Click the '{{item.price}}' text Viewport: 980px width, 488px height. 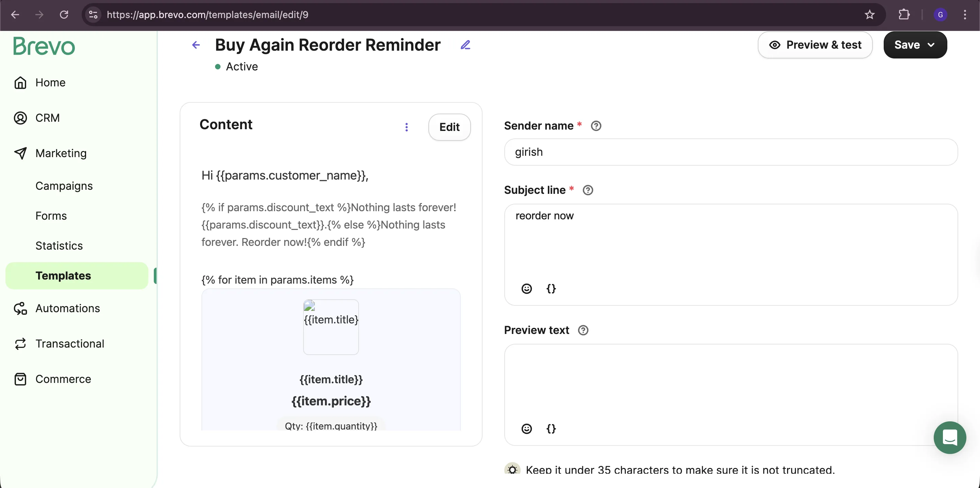tap(331, 401)
